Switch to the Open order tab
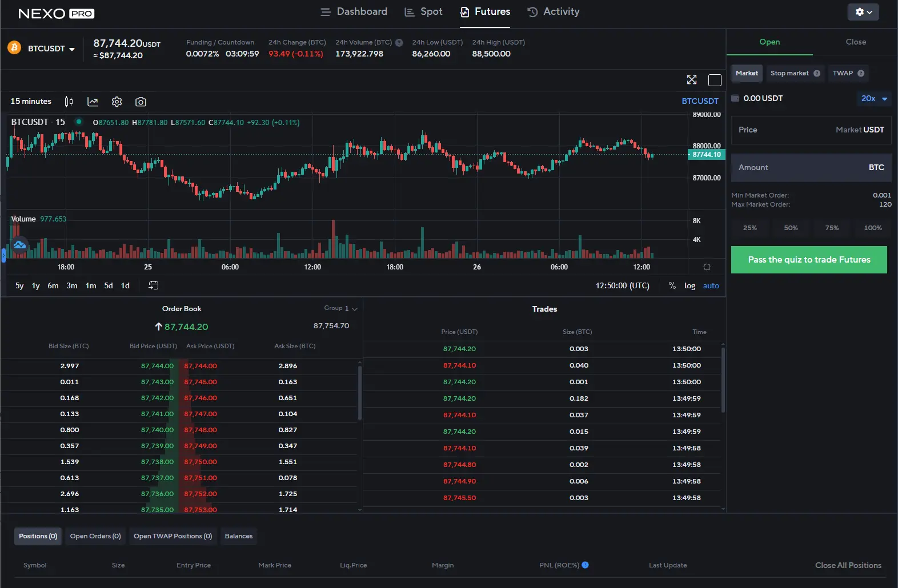 (x=769, y=42)
